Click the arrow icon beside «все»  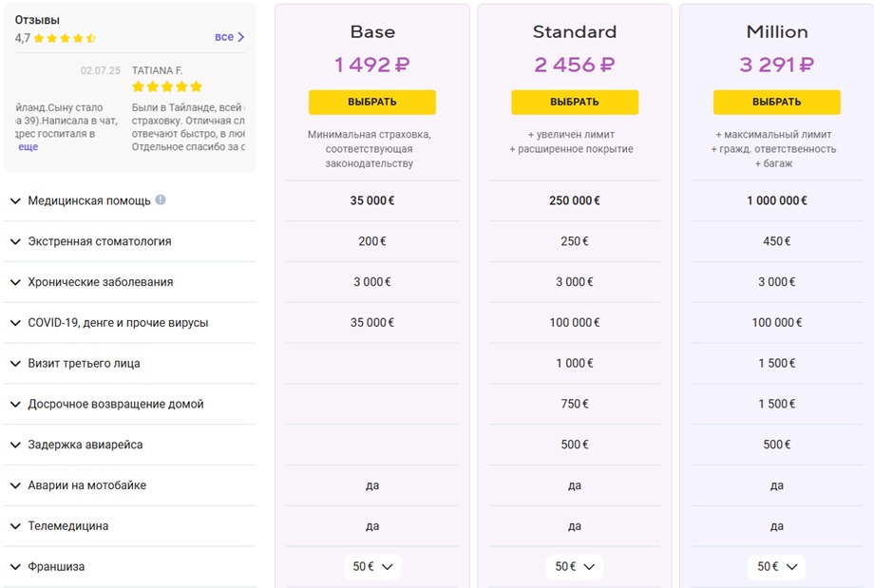[x=240, y=37]
